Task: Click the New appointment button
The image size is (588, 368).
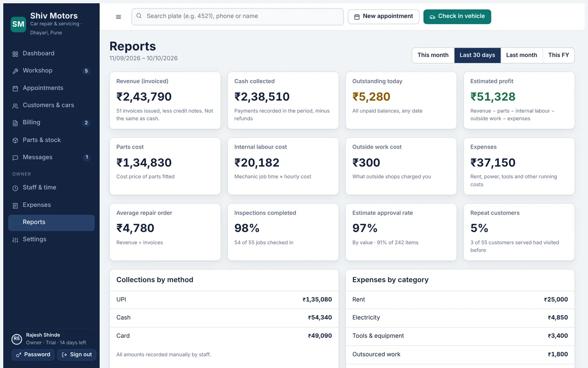Action: (x=383, y=17)
